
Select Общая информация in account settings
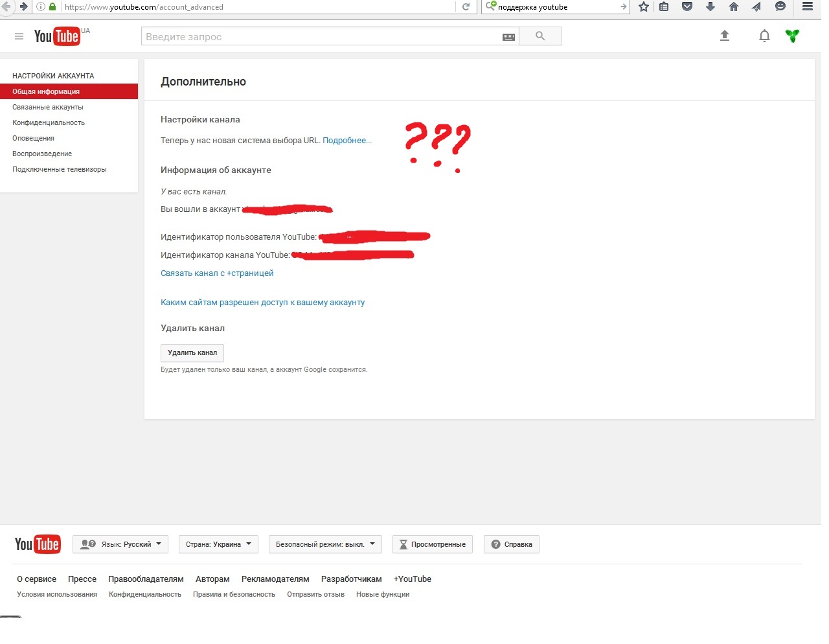[x=69, y=91]
